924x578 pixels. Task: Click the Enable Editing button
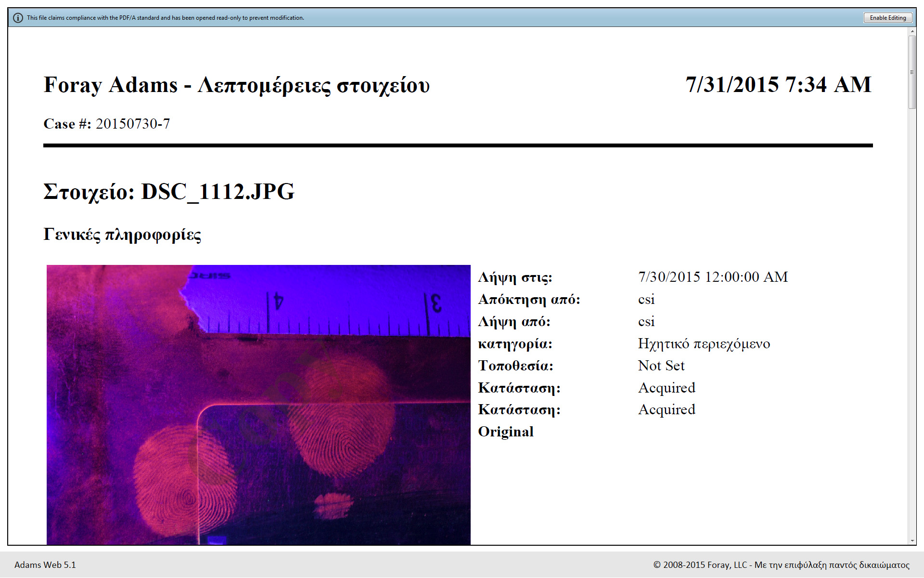click(x=887, y=18)
